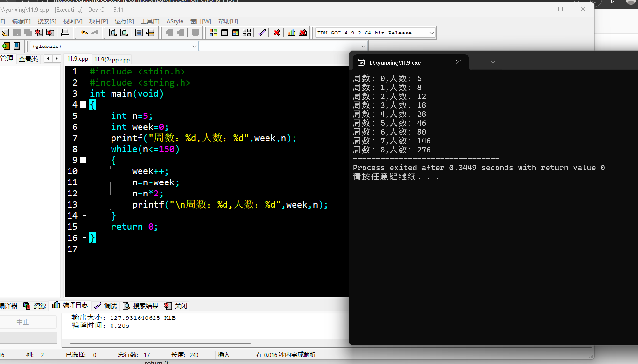Click the Print icon in toolbar
The image size is (638, 364).
tap(65, 33)
